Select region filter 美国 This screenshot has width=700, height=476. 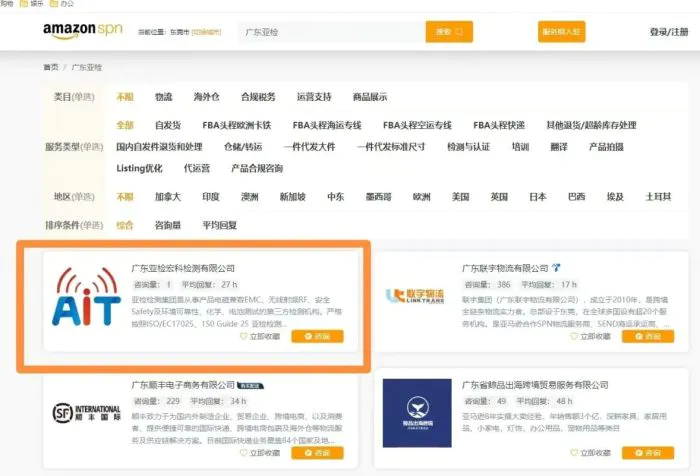point(460,196)
